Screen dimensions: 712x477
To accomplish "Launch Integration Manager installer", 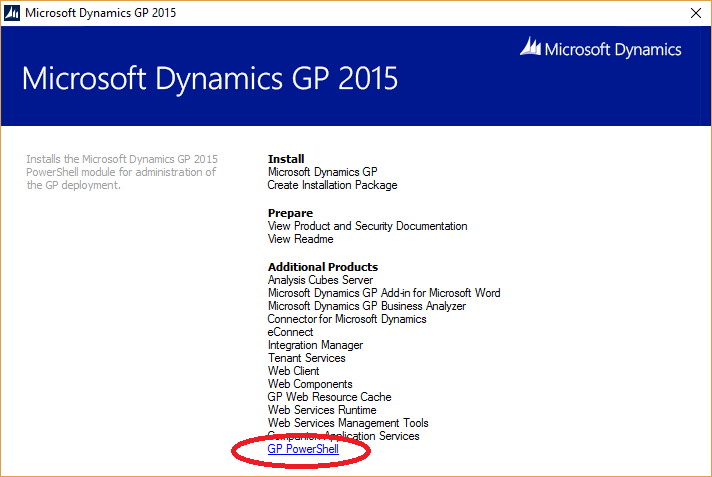I will (x=316, y=345).
